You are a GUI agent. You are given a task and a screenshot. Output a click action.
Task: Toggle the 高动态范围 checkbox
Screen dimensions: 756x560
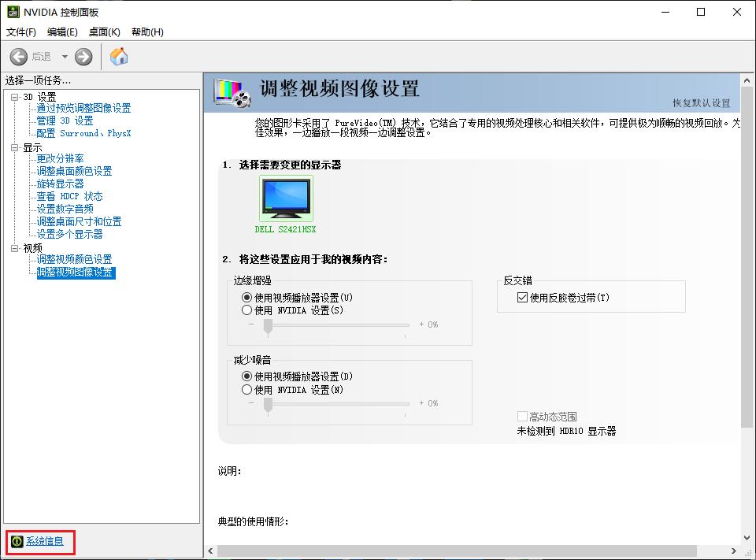(x=547, y=417)
